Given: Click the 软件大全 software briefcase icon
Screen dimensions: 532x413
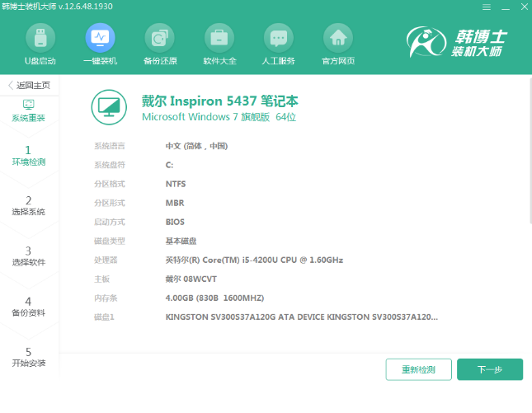Looking at the screenshot, I should [x=219, y=39].
